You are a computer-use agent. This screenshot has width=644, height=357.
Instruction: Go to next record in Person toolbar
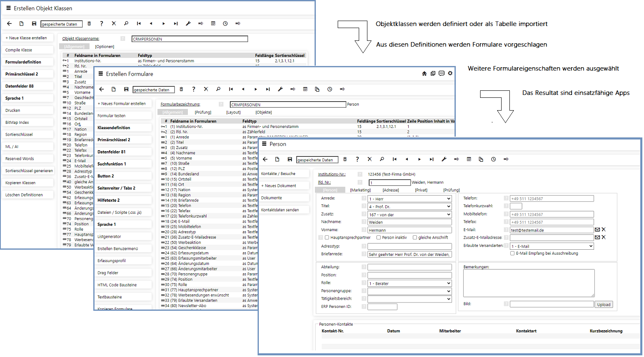click(x=419, y=159)
